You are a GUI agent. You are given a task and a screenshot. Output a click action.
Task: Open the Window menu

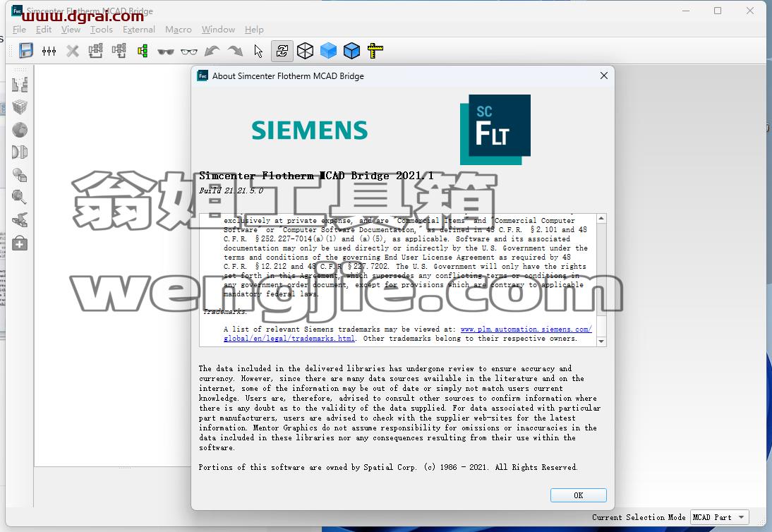click(x=218, y=30)
